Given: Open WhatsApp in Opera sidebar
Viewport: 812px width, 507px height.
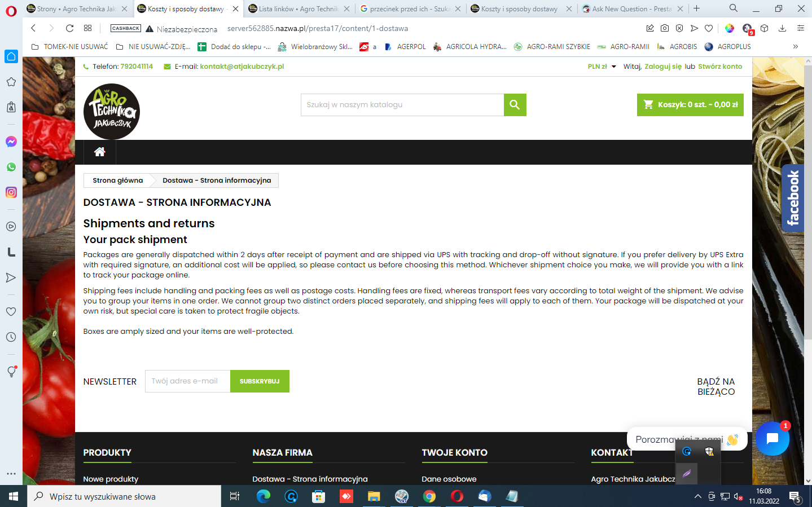Looking at the screenshot, I should [x=11, y=167].
